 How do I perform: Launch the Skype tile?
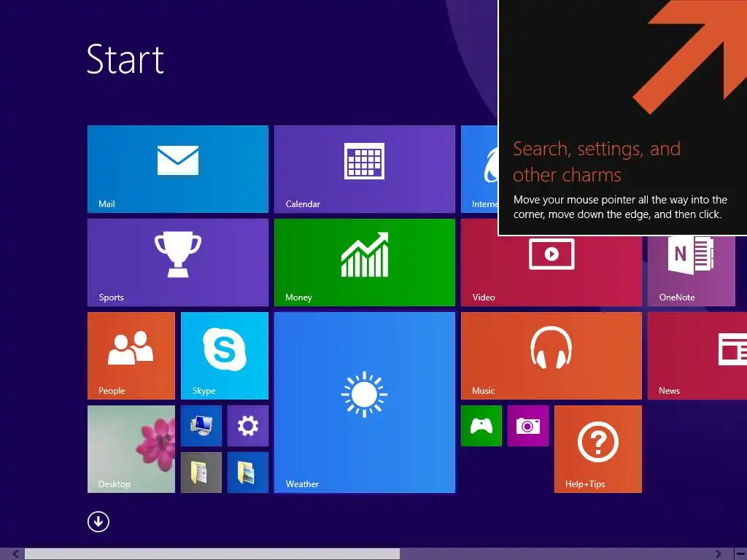coord(225,356)
